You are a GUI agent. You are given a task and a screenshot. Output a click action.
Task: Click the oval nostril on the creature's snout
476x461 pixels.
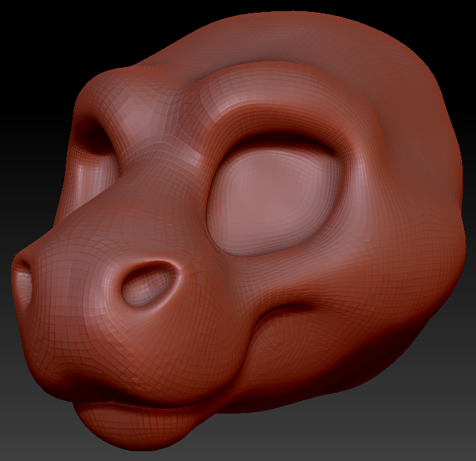point(149,285)
